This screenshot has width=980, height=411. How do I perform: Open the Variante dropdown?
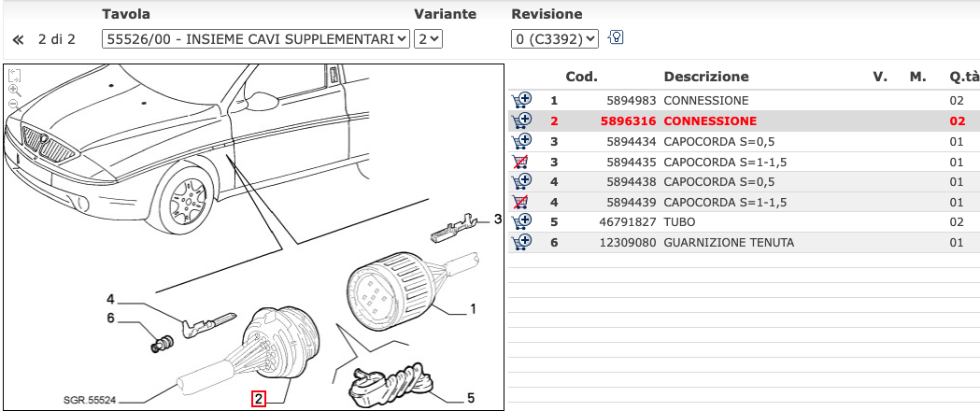click(429, 39)
